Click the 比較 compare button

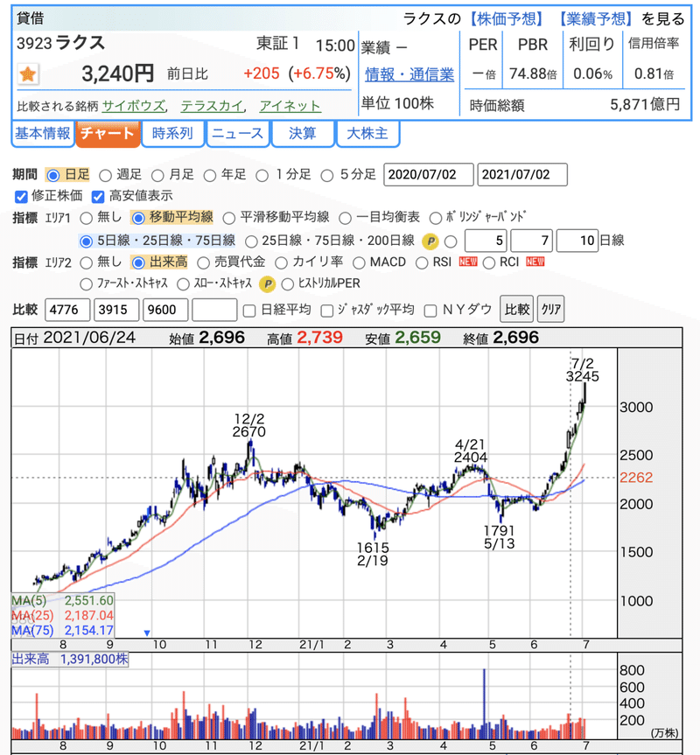pyautogui.click(x=516, y=309)
